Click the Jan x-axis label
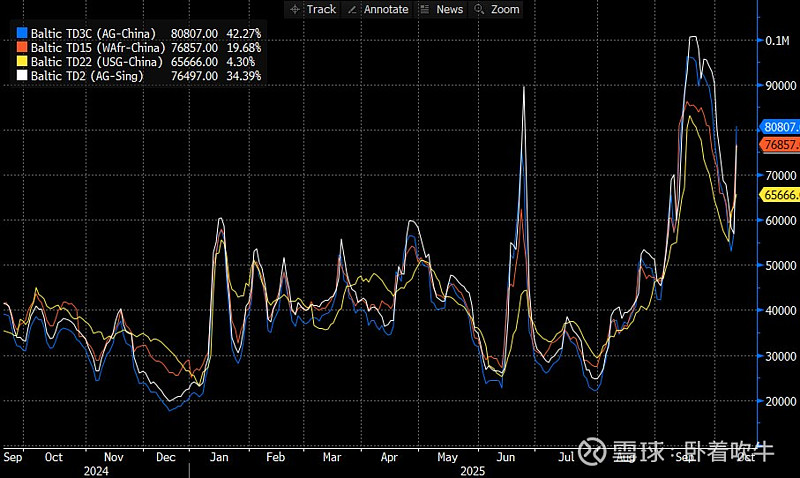This screenshot has width=800, height=478. coord(219,457)
